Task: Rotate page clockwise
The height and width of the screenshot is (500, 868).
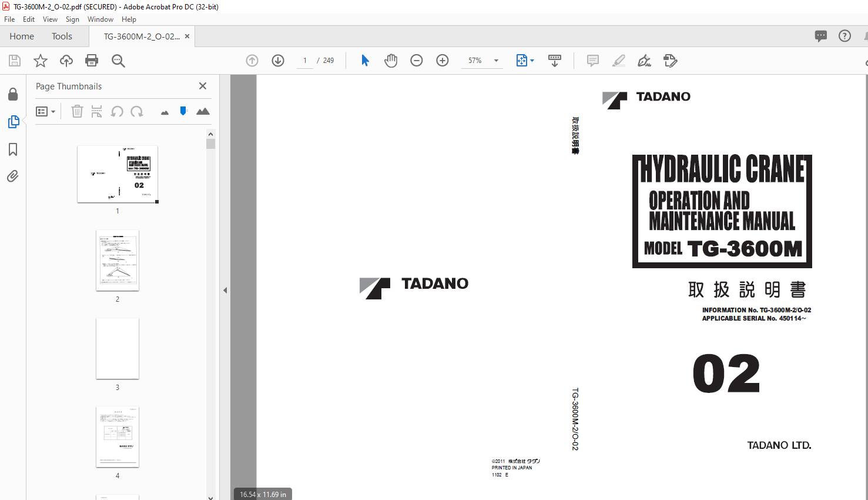Action: click(137, 111)
